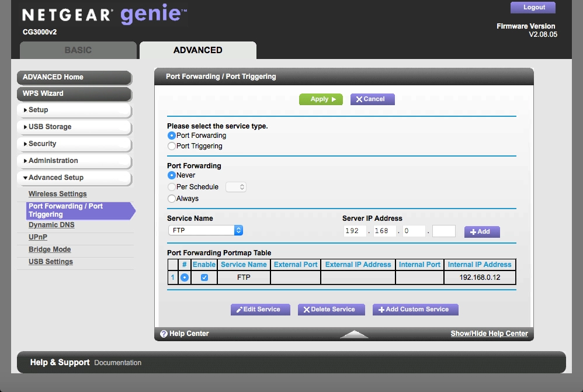Expand the USB Storage menu
The image size is (583, 392).
point(74,127)
